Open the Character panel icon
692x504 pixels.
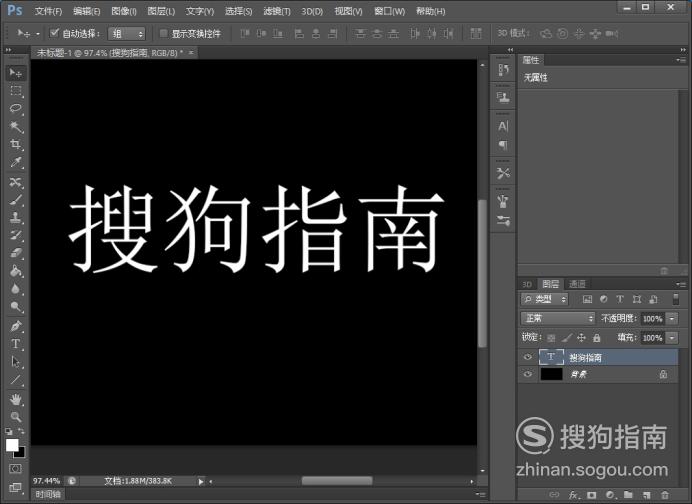tap(503, 127)
